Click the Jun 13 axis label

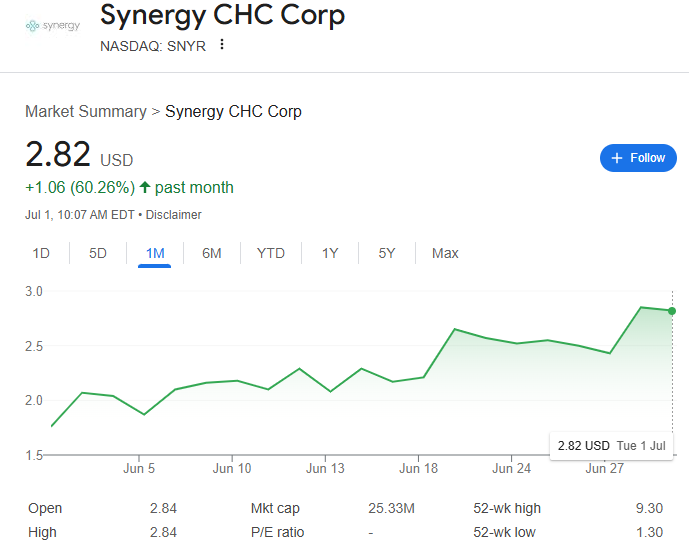pyautogui.click(x=325, y=468)
